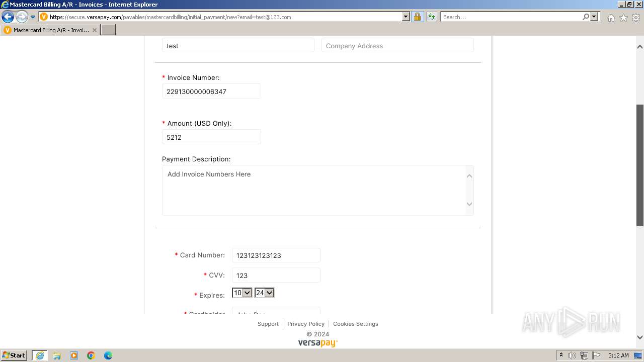Refresh the page with the refresh icon
644x362 pixels.
[x=432, y=17]
